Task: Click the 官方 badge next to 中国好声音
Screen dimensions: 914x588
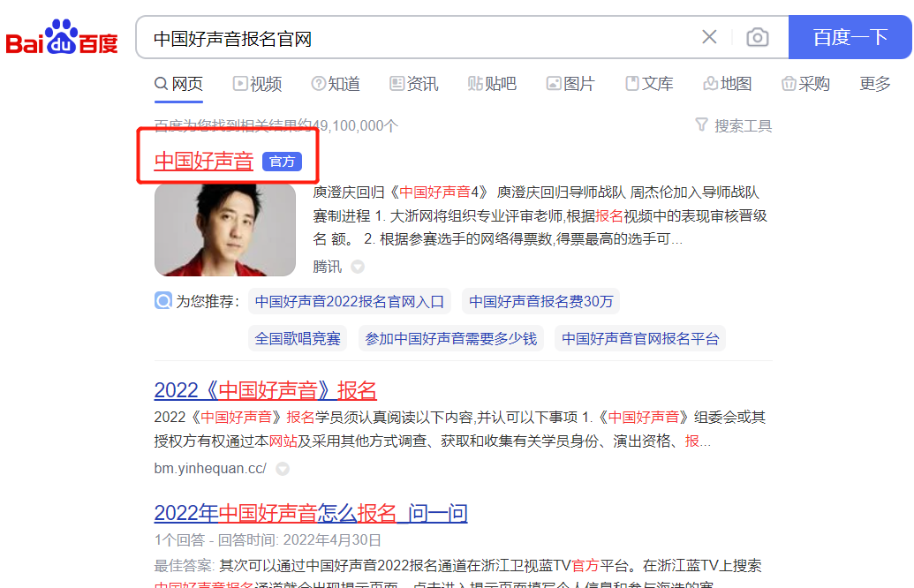Action: tap(282, 162)
